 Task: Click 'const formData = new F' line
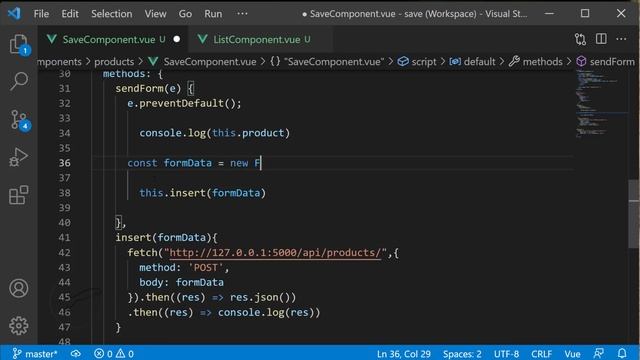(194, 163)
